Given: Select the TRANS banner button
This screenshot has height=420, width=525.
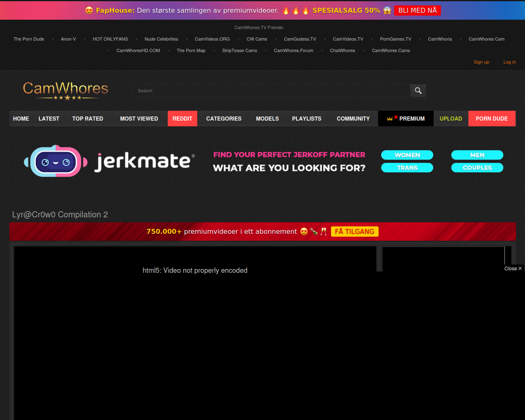Looking at the screenshot, I should pyautogui.click(x=407, y=167).
